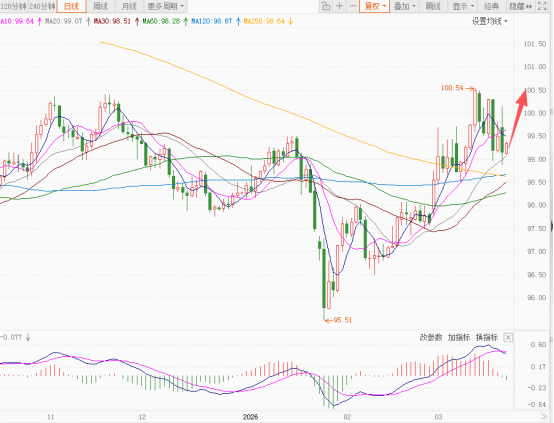Click the MA250 down arrow indicator
This screenshot has height=423, width=554.
[x=290, y=22]
